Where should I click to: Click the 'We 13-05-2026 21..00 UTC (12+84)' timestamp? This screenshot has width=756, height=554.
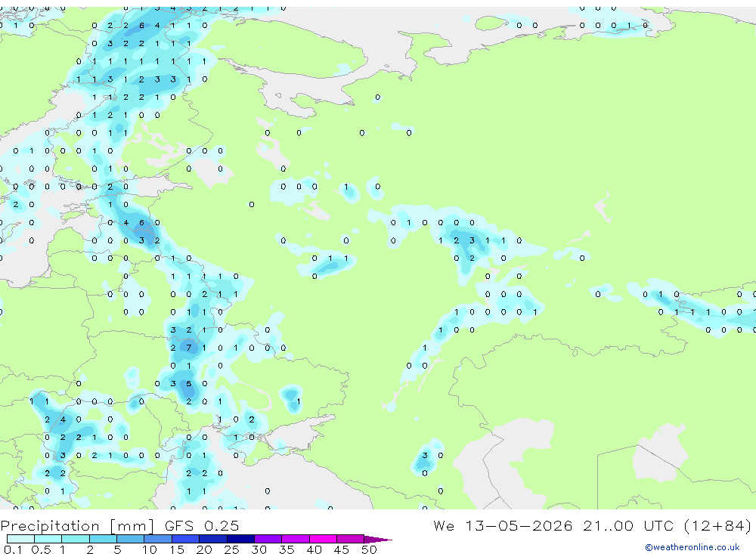coord(592,525)
